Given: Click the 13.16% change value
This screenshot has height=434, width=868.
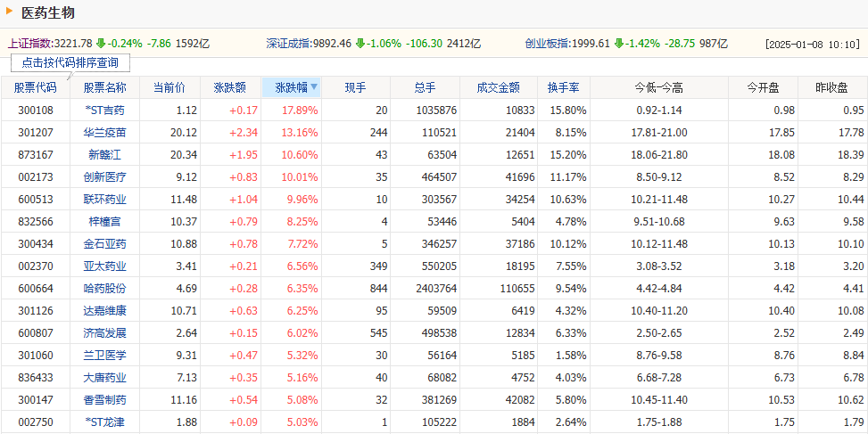Looking at the screenshot, I should 300,133.
